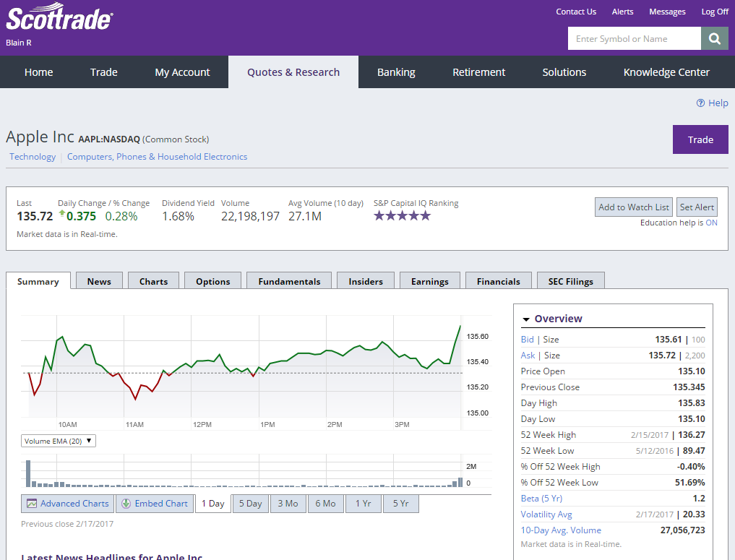Click the S&P Capital IQ star rating
This screenshot has height=560, width=735.
(402, 216)
